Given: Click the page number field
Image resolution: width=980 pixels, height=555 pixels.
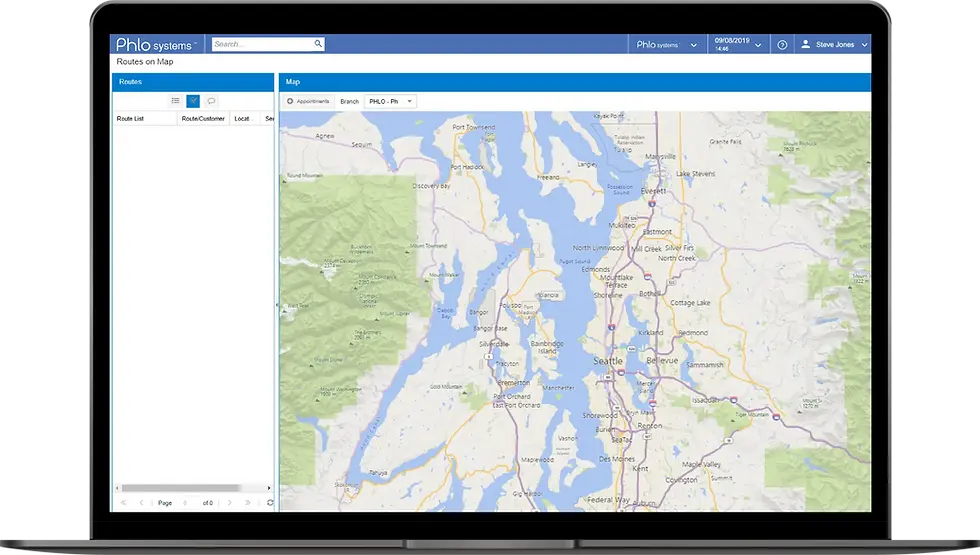Looking at the screenshot, I should (x=185, y=502).
